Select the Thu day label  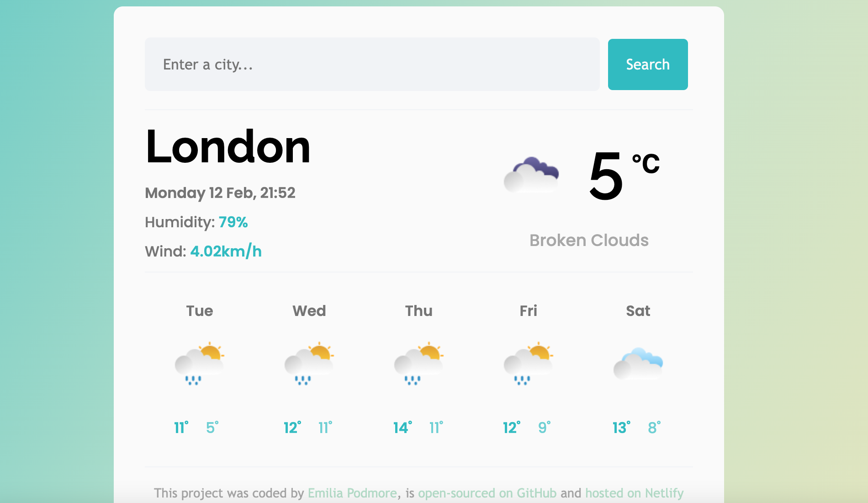pos(419,311)
